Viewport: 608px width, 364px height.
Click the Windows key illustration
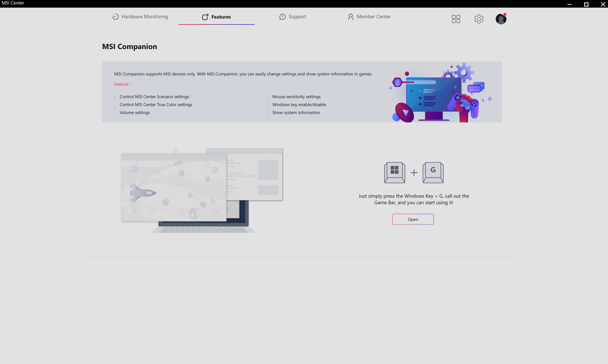click(394, 172)
